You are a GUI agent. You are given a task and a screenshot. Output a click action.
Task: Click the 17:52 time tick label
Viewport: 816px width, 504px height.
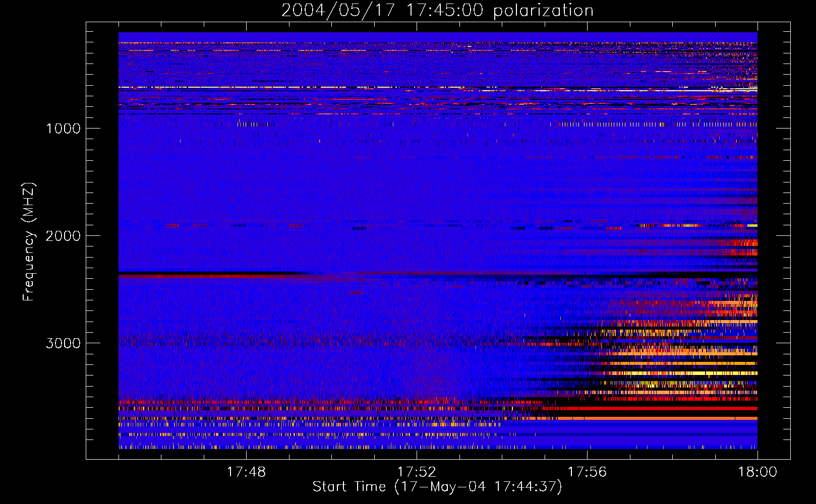pyautogui.click(x=417, y=472)
